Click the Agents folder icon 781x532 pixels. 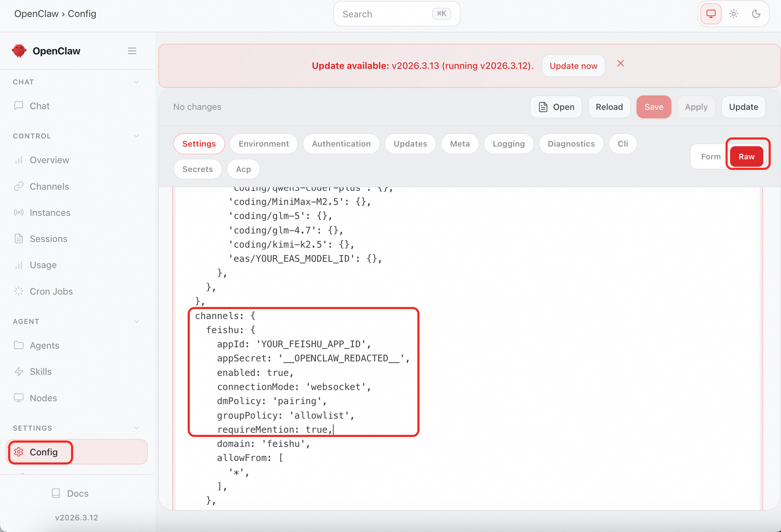pyautogui.click(x=19, y=345)
